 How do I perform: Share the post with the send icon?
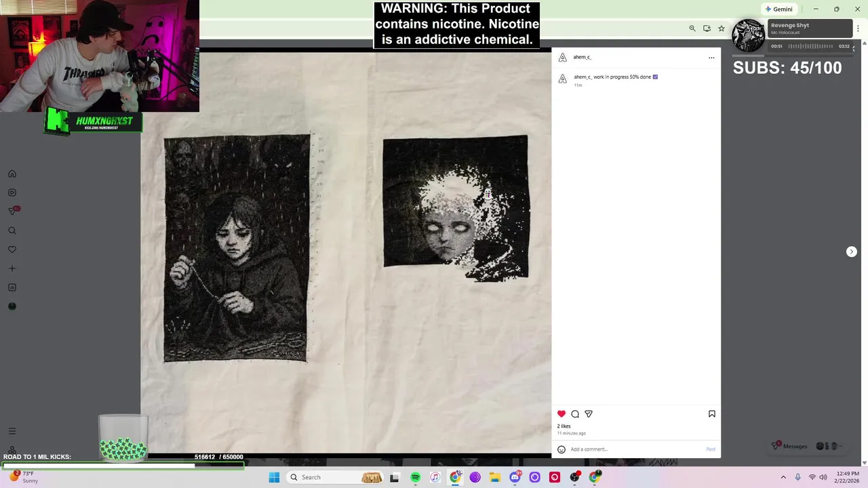click(x=589, y=413)
